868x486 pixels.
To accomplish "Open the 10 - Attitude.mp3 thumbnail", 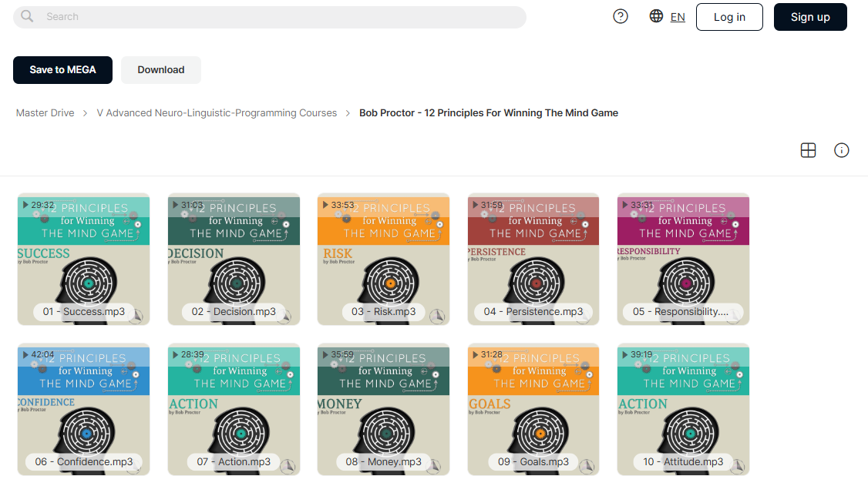I will [683, 409].
